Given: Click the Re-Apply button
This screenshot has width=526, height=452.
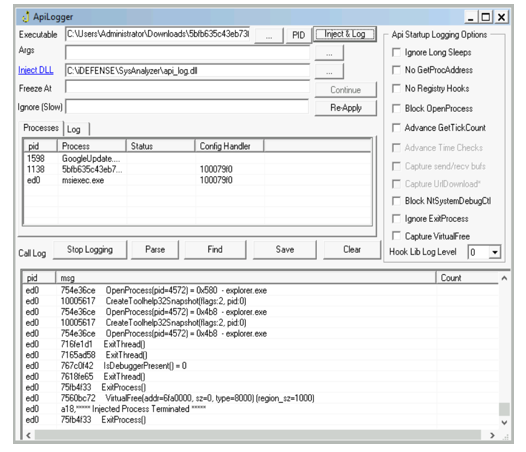Looking at the screenshot, I should (x=346, y=108).
